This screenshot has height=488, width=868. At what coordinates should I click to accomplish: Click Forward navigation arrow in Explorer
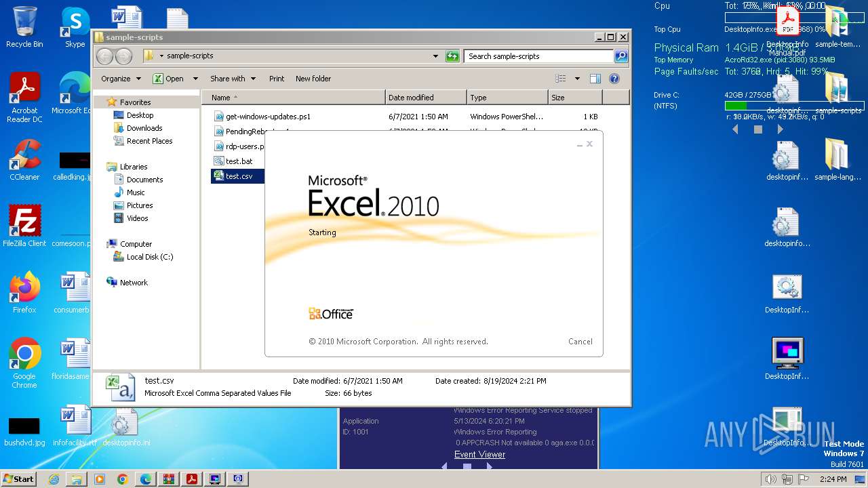point(123,56)
